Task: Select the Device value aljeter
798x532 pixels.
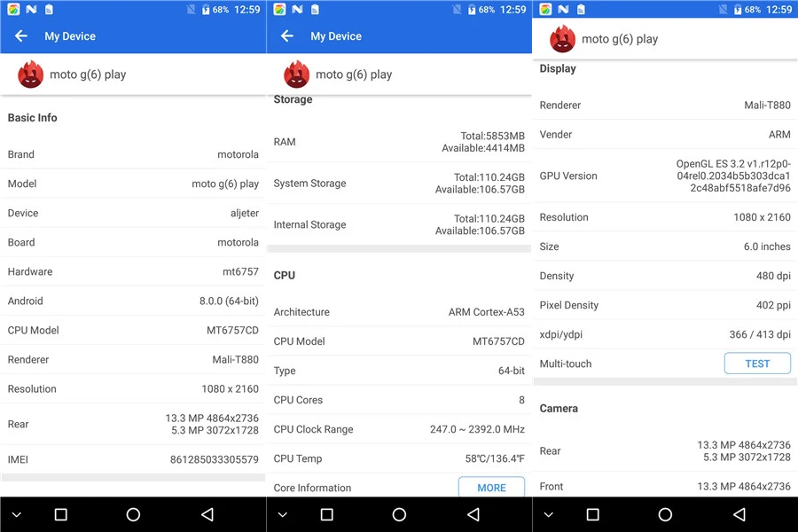Action: click(245, 213)
